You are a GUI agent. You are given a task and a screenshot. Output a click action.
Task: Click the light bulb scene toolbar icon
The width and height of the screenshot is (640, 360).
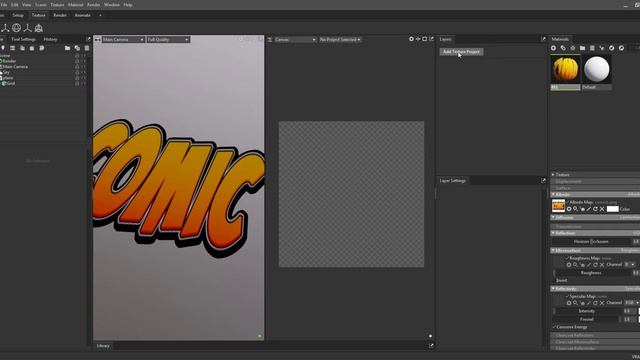coord(3,48)
